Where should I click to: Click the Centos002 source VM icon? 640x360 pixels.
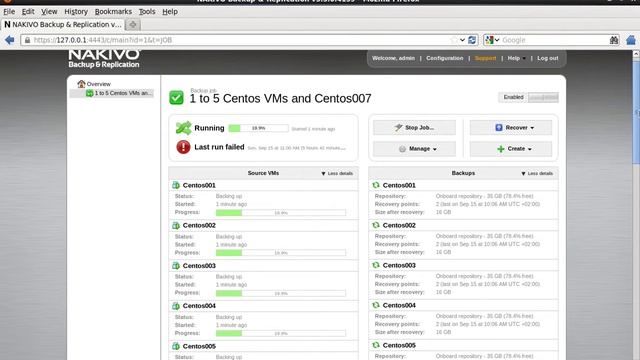pyautogui.click(x=176, y=225)
